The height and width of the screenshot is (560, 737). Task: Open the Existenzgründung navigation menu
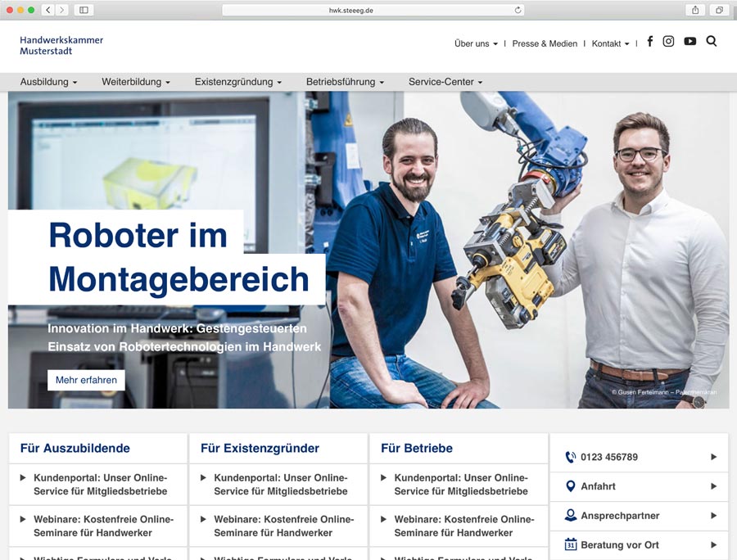pos(237,82)
